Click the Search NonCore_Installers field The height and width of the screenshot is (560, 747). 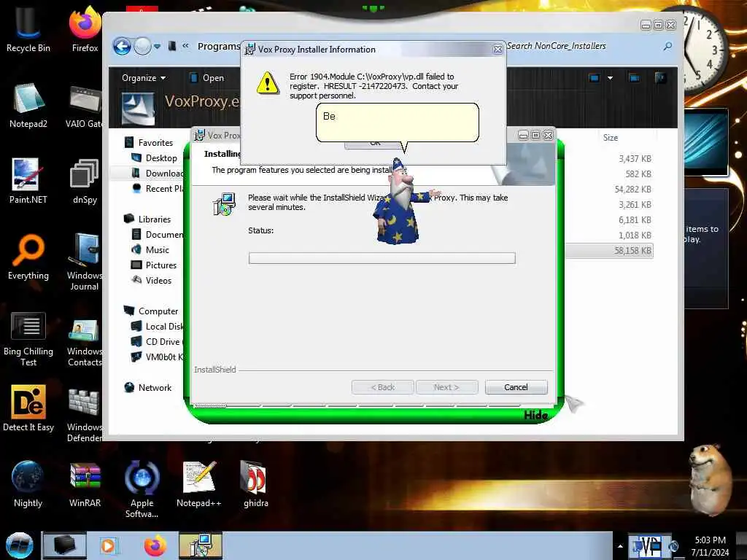tap(589, 46)
